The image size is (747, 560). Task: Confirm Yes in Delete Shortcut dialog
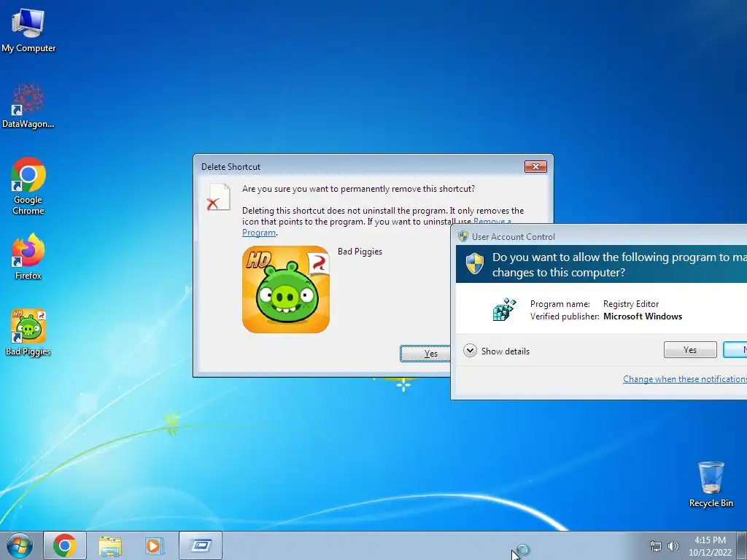[425, 354]
